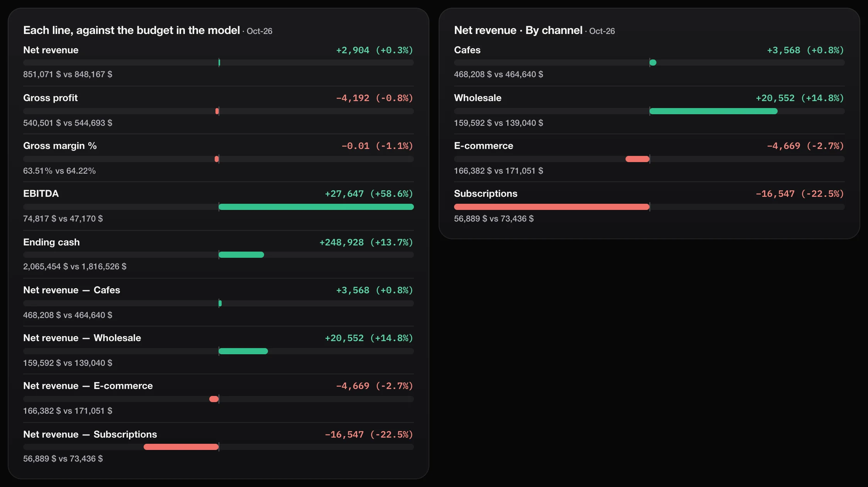
Task: Select the 'Ending cash' row label
Action: (x=51, y=242)
